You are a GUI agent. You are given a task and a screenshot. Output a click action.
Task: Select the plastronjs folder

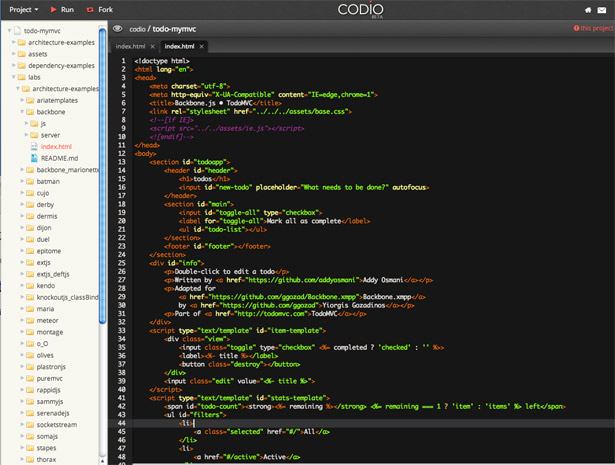click(51, 367)
